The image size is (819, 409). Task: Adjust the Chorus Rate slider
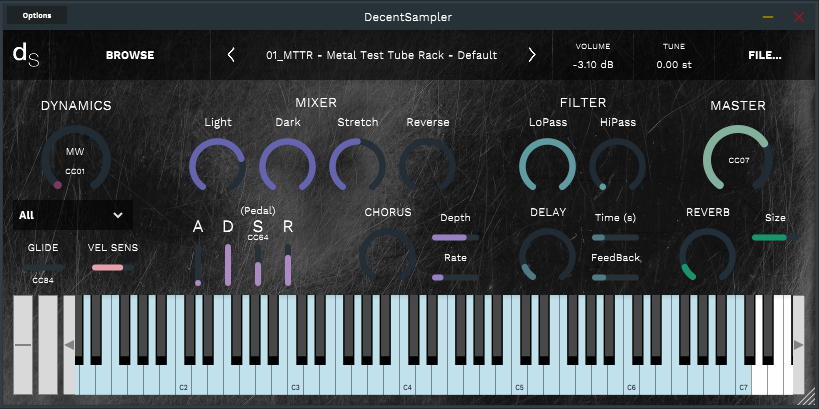(455, 277)
